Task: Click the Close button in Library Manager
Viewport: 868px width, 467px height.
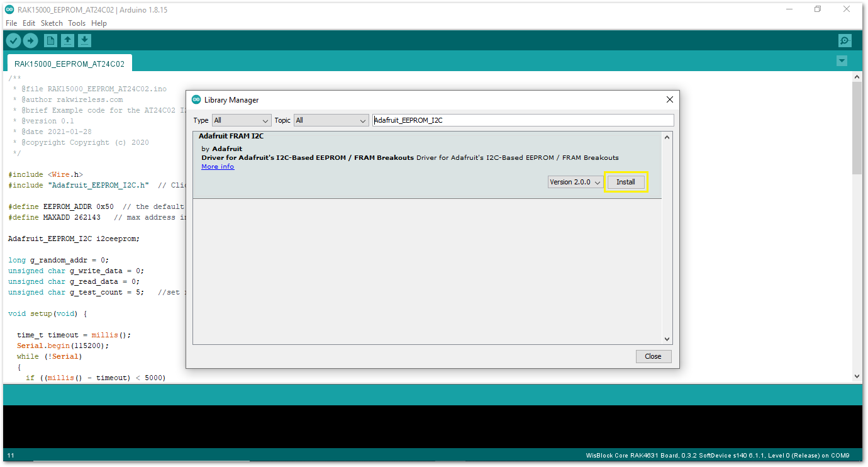Action: pos(653,356)
